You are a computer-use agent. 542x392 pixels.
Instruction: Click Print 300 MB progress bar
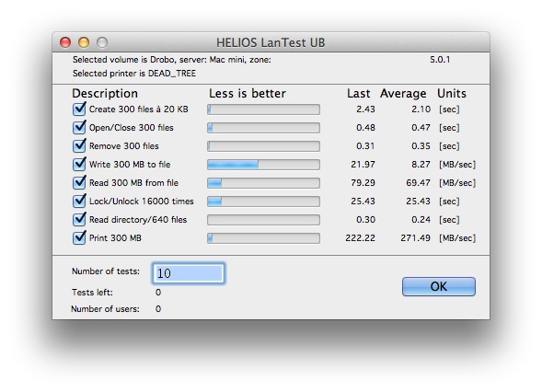click(263, 238)
